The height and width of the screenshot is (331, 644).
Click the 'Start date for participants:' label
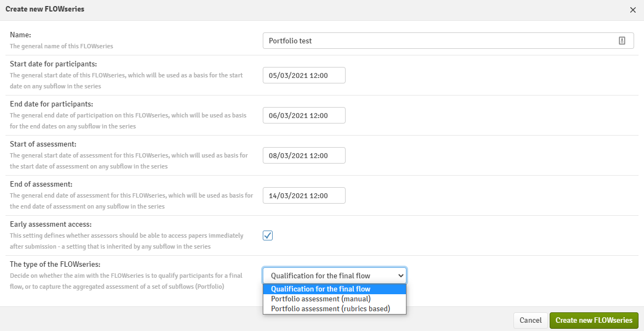[x=53, y=64]
